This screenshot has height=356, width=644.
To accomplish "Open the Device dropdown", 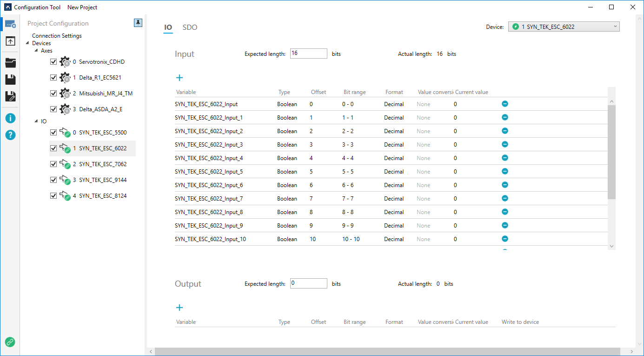I will coord(564,27).
